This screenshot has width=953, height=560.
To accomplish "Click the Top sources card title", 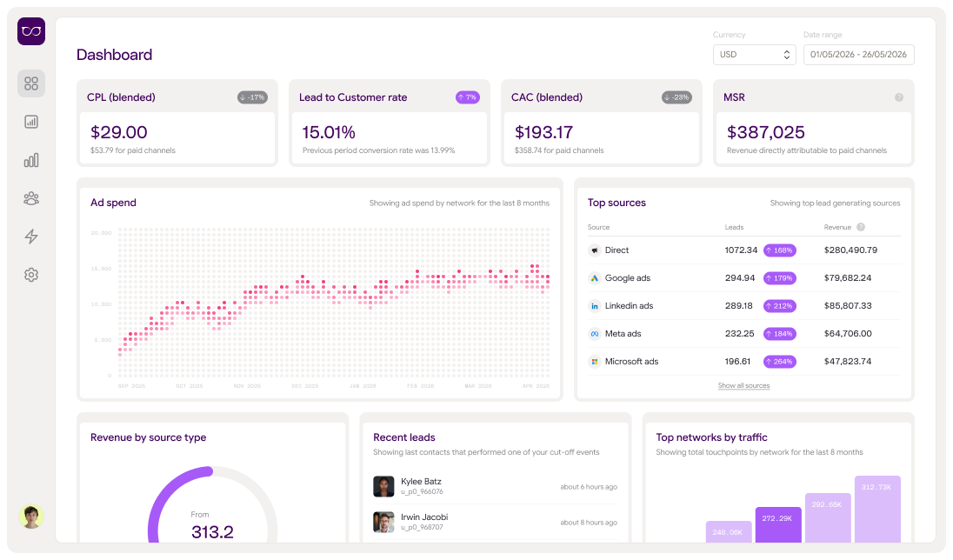I will (616, 203).
